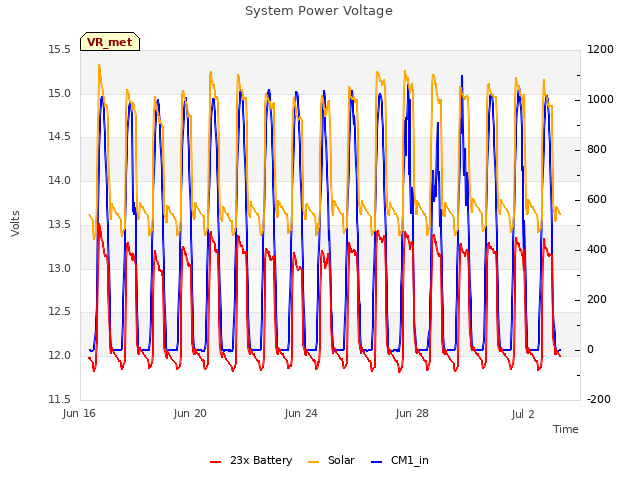
Task: Click the red 23x Battery legend swatch
Action: click(x=216, y=462)
